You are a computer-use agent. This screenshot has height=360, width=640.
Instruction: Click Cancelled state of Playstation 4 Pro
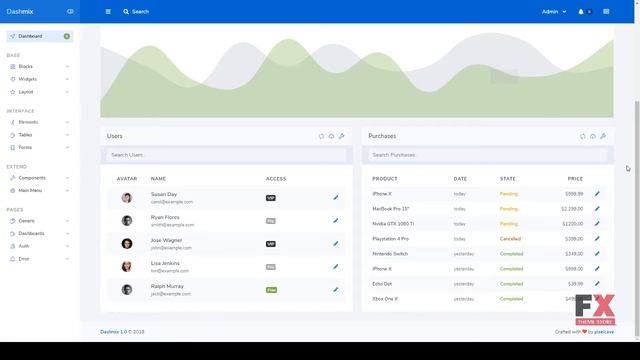510,239
